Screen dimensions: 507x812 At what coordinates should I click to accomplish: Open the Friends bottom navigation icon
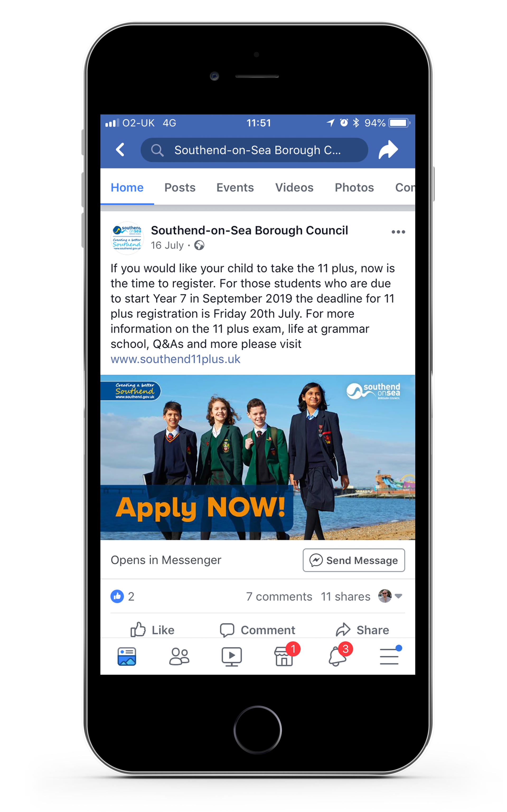coord(179,657)
